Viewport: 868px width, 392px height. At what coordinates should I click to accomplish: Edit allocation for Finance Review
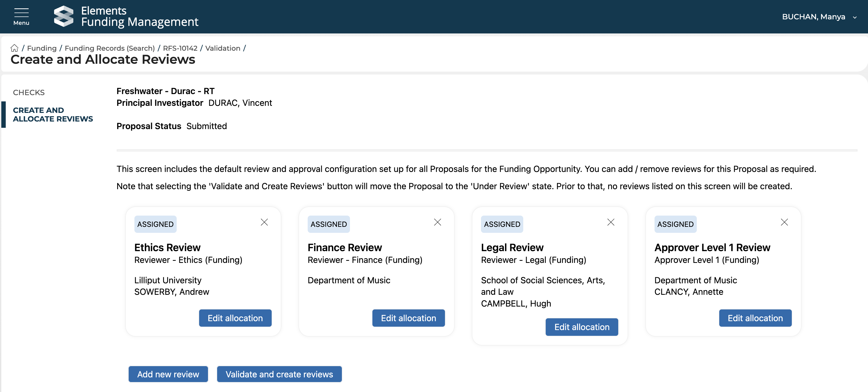coord(408,318)
